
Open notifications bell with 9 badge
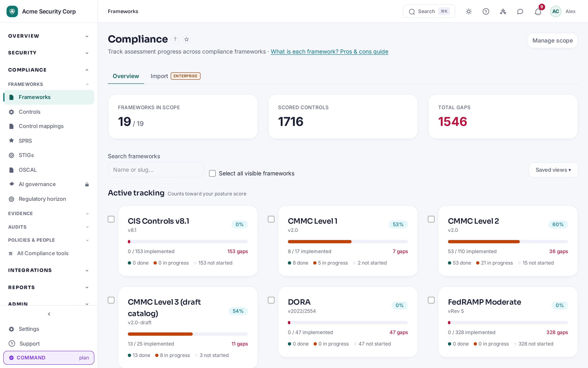538,11
